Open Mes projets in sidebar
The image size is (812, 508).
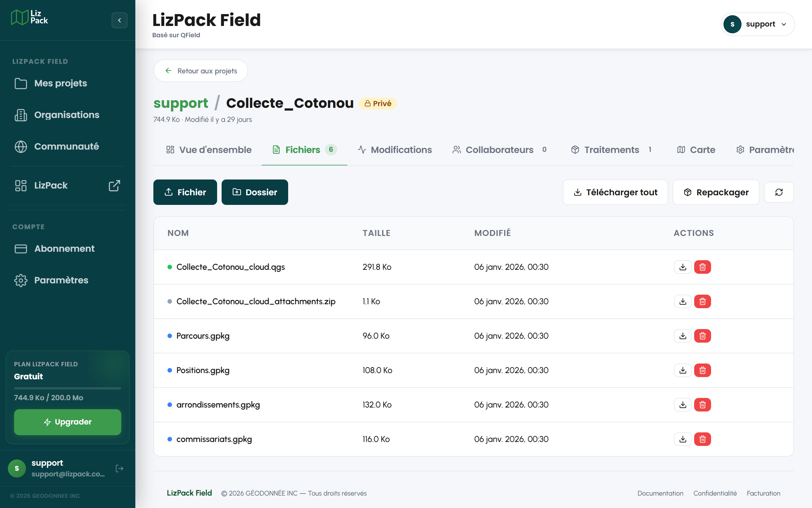pos(67,83)
